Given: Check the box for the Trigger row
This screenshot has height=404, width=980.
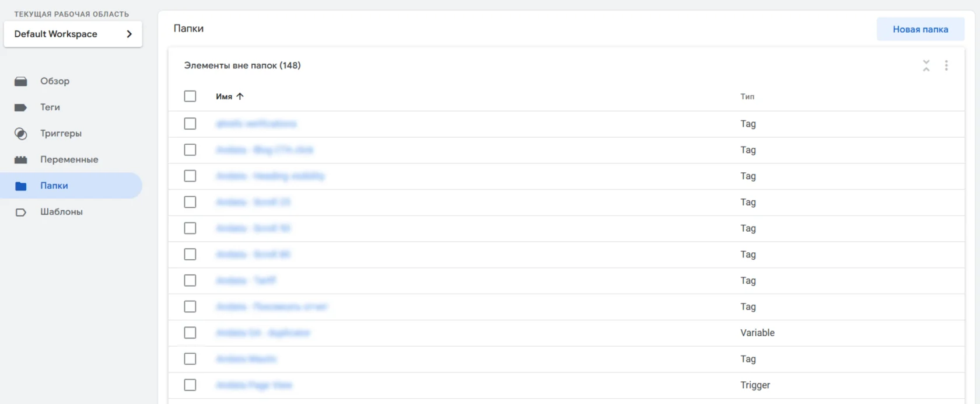Looking at the screenshot, I should pos(190,385).
